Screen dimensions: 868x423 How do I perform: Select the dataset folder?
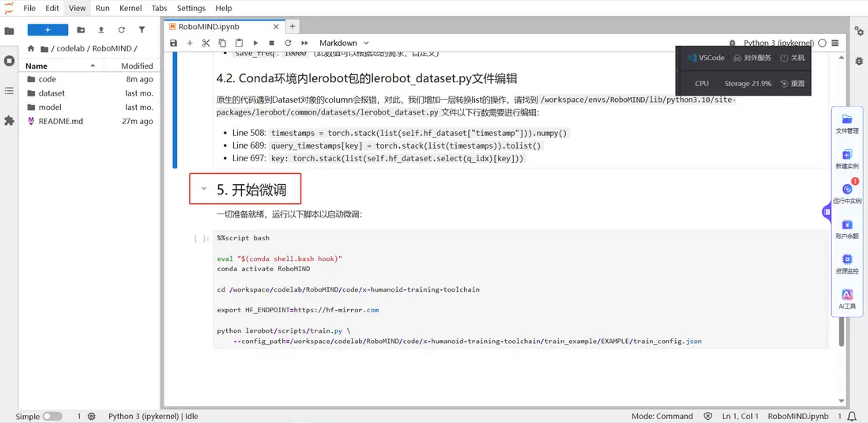pyautogui.click(x=89, y=93)
